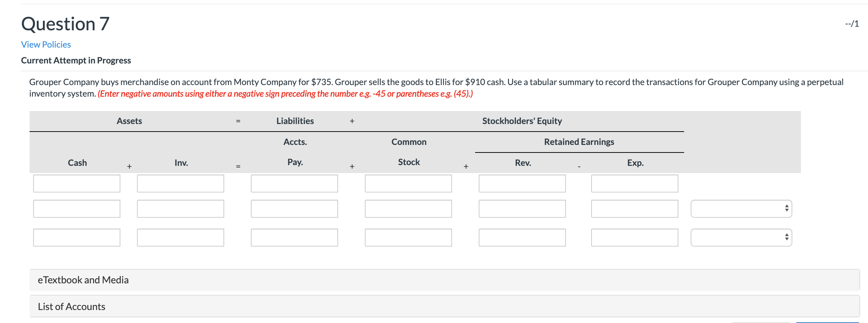The image size is (868, 323).
Task: Click the Inv. input in the first row
Action: [x=180, y=183]
